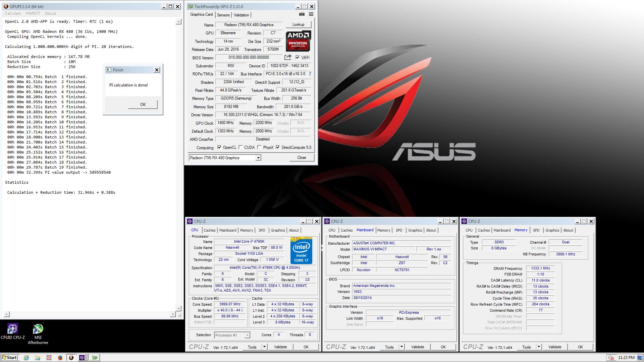
Task: Open the About menu in GPUPI
Action: point(50,13)
